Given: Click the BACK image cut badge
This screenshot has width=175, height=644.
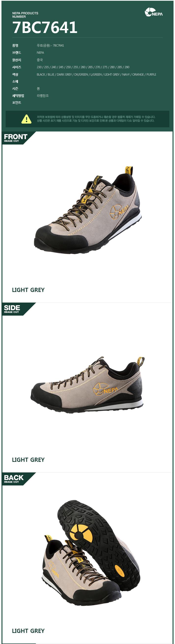Looking at the screenshot, I should (18, 479).
